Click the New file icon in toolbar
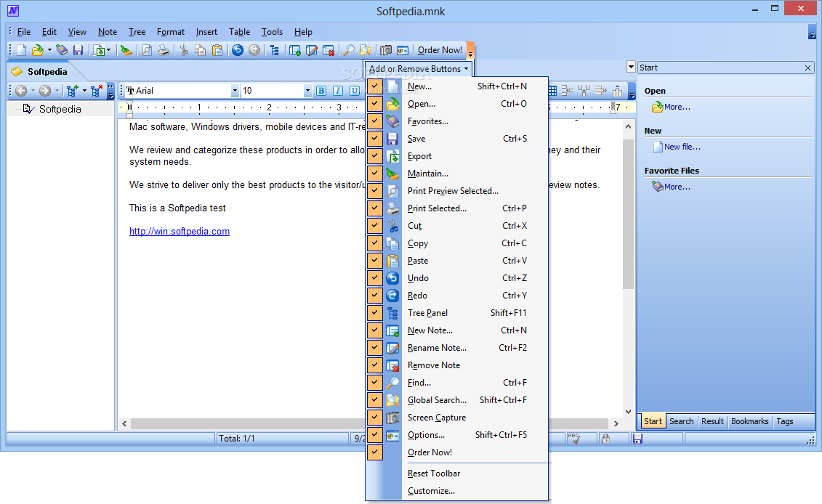Screen dimensions: 822x504 click(x=22, y=50)
